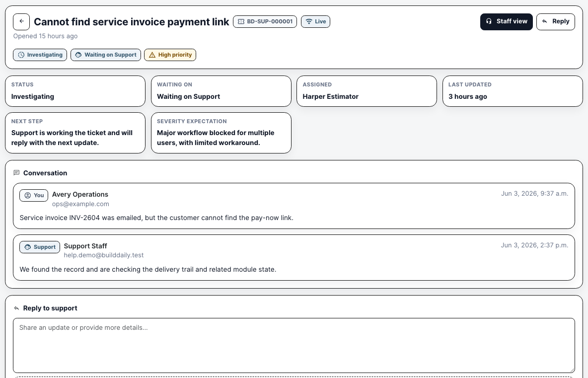This screenshot has height=378, width=588.
Task: Click Support Staff sender name
Action: pyautogui.click(x=85, y=246)
